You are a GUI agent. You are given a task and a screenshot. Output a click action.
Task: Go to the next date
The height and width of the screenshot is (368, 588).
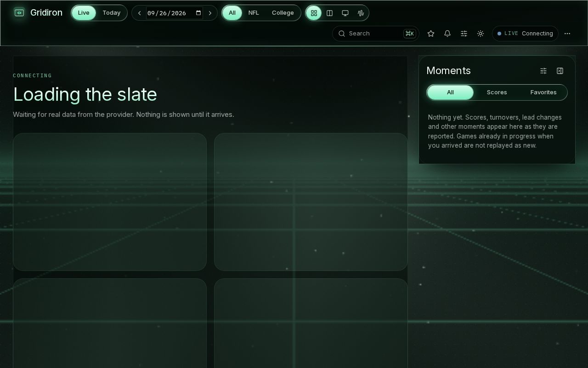pos(210,13)
